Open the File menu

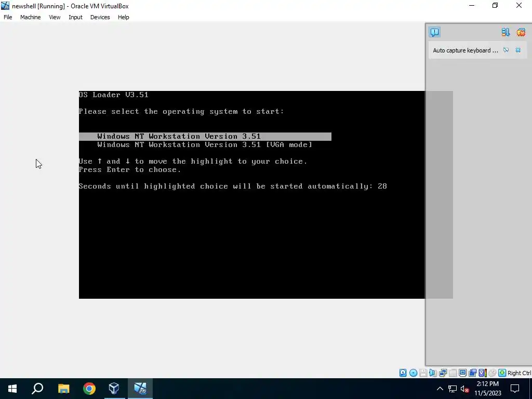coord(8,17)
